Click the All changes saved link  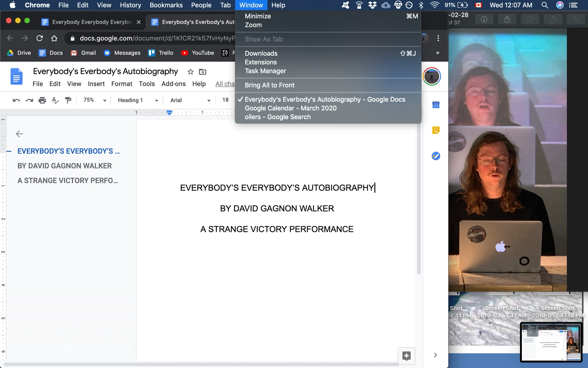[225, 84]
